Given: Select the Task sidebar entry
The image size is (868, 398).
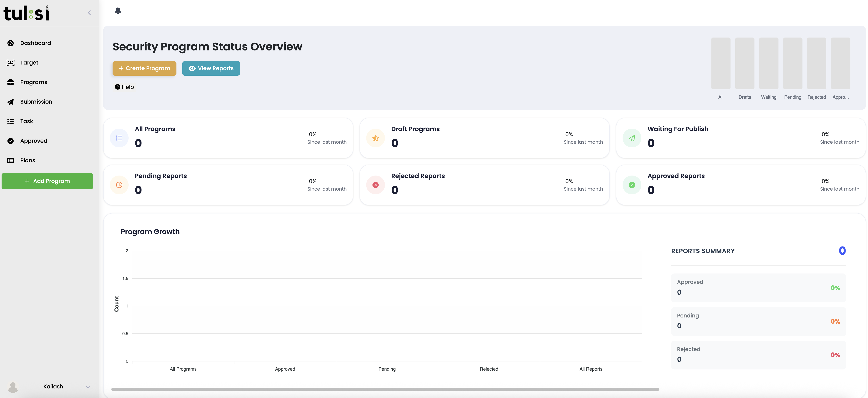Looking at the screenshot, I should pyautogui.click(x=27, y=121).
